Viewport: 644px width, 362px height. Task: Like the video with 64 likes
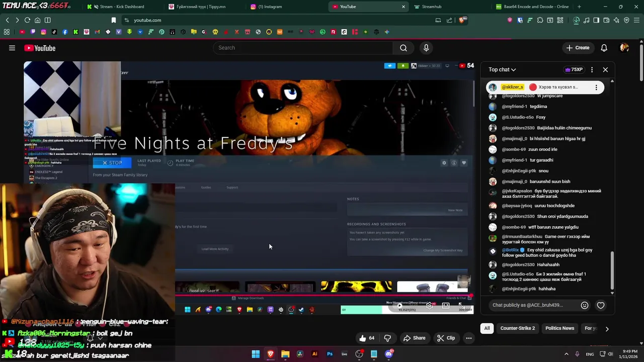click(367, 338)
